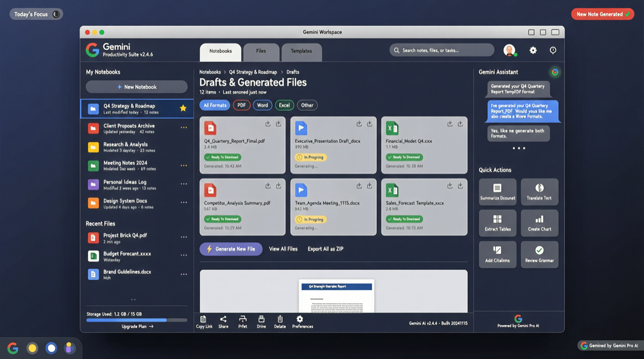
Task: Click the red folder icon of Client Propoats Archive
Action: click(x=93, y=128)
